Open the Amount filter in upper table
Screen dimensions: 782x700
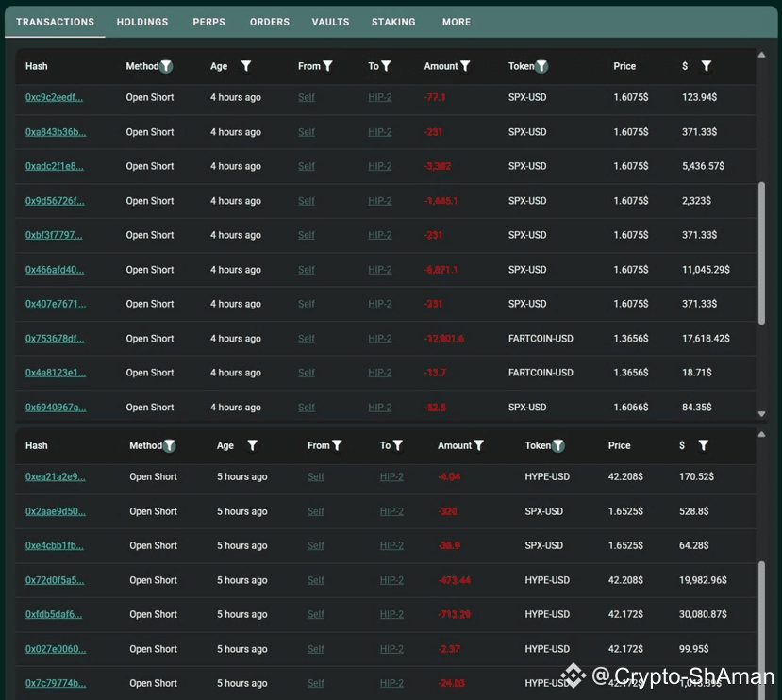pos(465,66)
